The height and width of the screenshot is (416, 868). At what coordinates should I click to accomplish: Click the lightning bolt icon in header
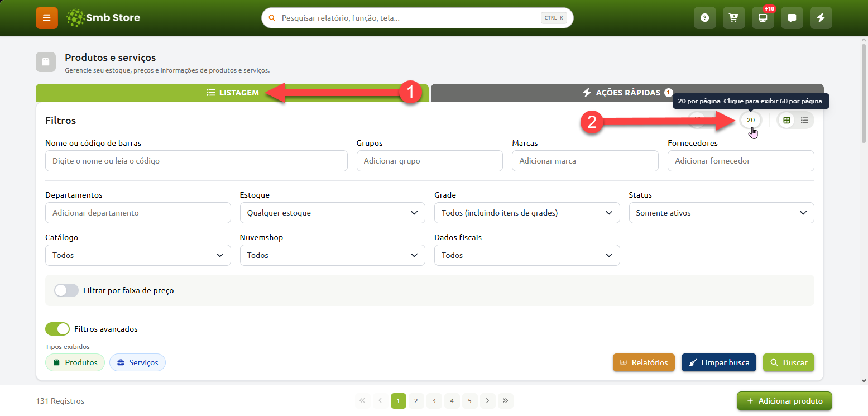[x=821, y=18]
